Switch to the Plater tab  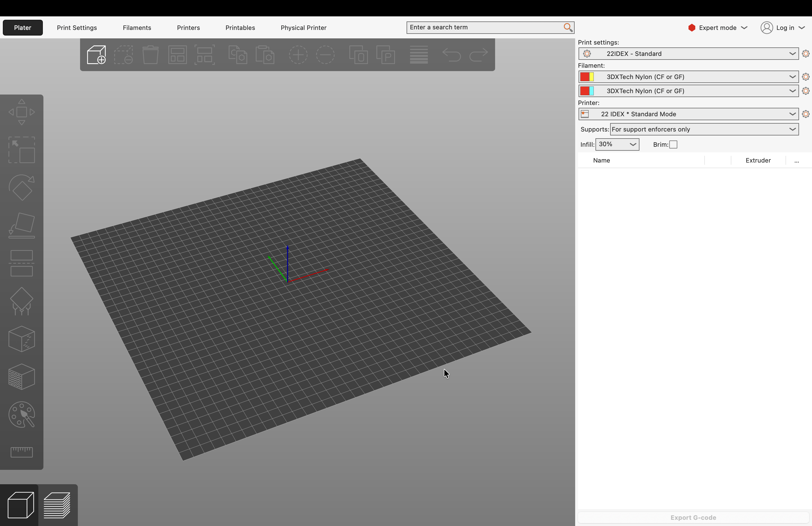[23, 28]
